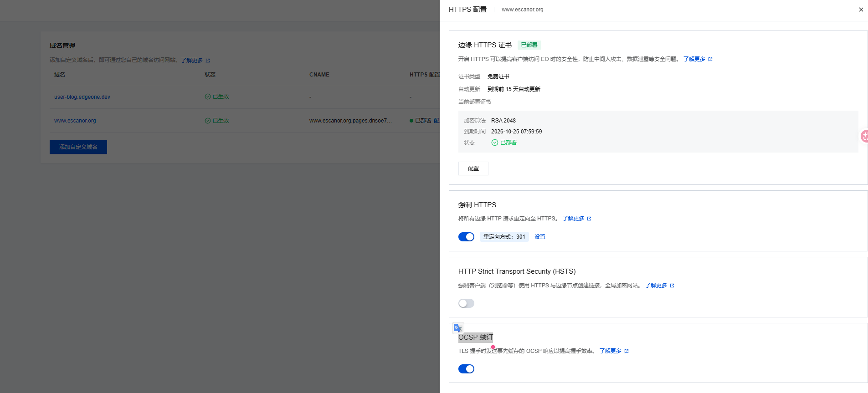The image size is (868, 393).
Task: Enable the HSTS toggle switch
Action: pyautogui.click(x=466, y=303)
